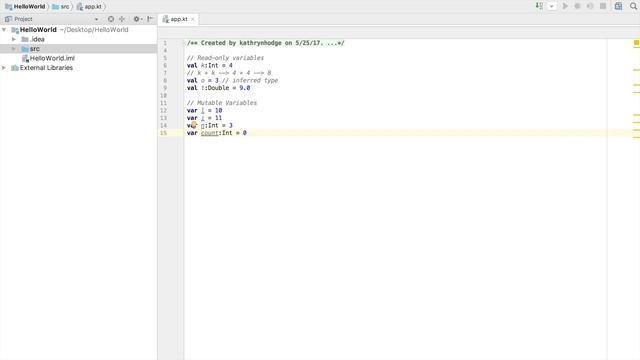Click the line 7 k + k comment
The height and width of the screenshot is (360, 640).
point(229,73)
